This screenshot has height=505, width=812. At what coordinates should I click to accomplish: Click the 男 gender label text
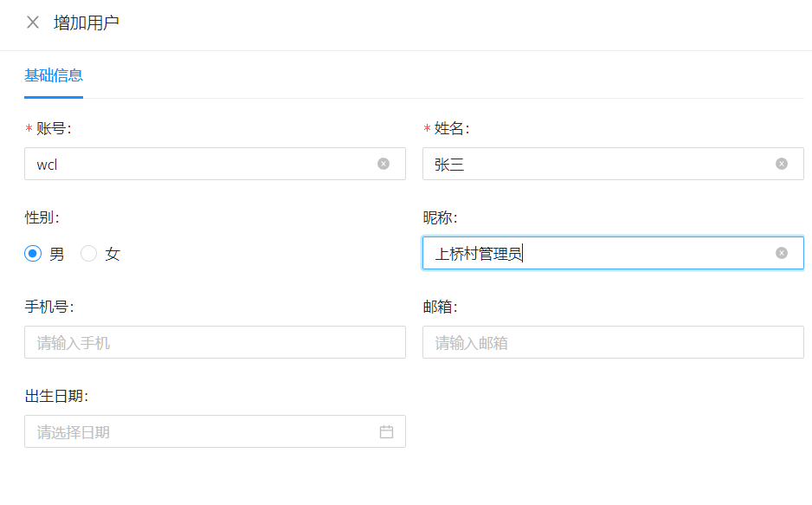tap(56, 254)
